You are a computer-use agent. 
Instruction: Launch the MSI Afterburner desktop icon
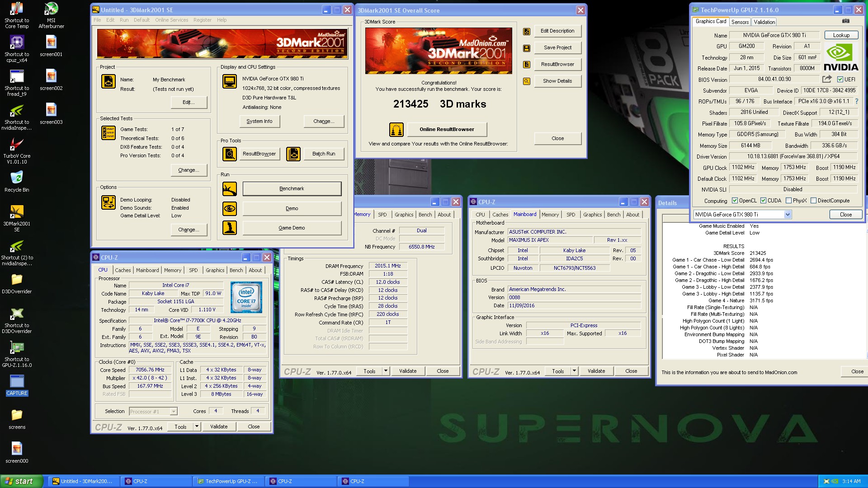[x=51, y=15]
